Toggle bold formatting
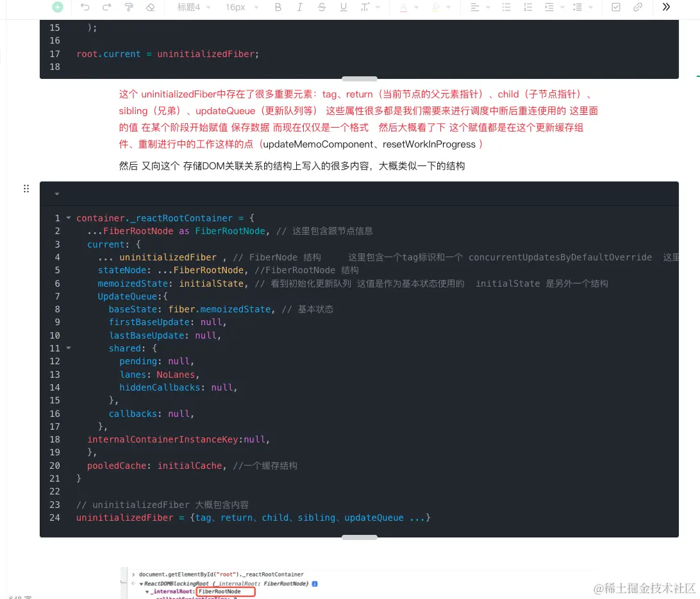The width and height of the screenshot is (700, 599). coord(278,7)
